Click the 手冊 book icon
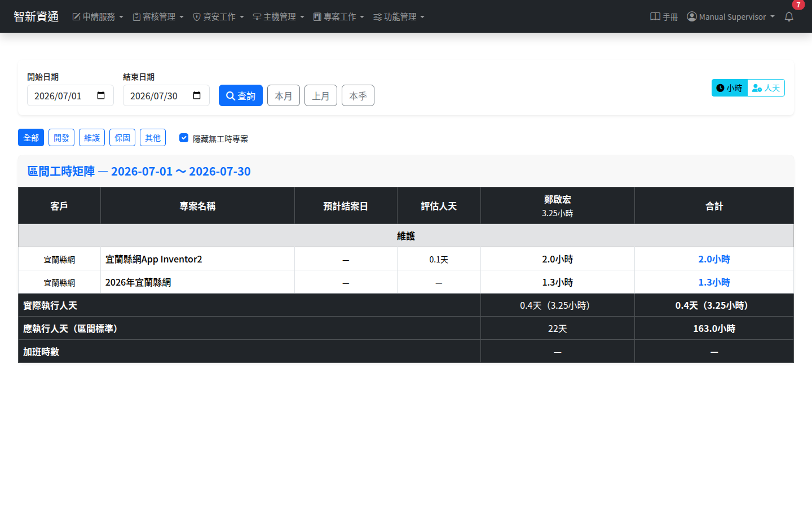Image resolution: width=812 pixels, height=508 pixels. 655,16
